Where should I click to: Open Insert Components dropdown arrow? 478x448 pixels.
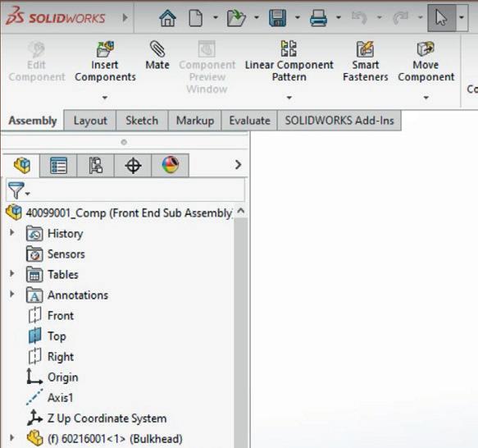105,98
